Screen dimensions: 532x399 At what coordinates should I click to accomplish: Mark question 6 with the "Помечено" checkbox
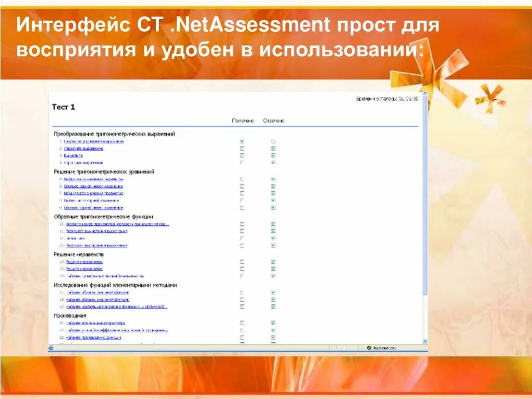[242, 187]
